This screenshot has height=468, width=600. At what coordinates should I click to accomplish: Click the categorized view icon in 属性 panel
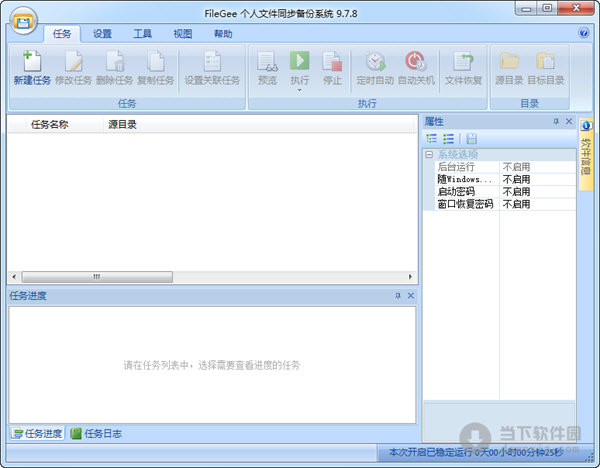[x=432, y=139]
